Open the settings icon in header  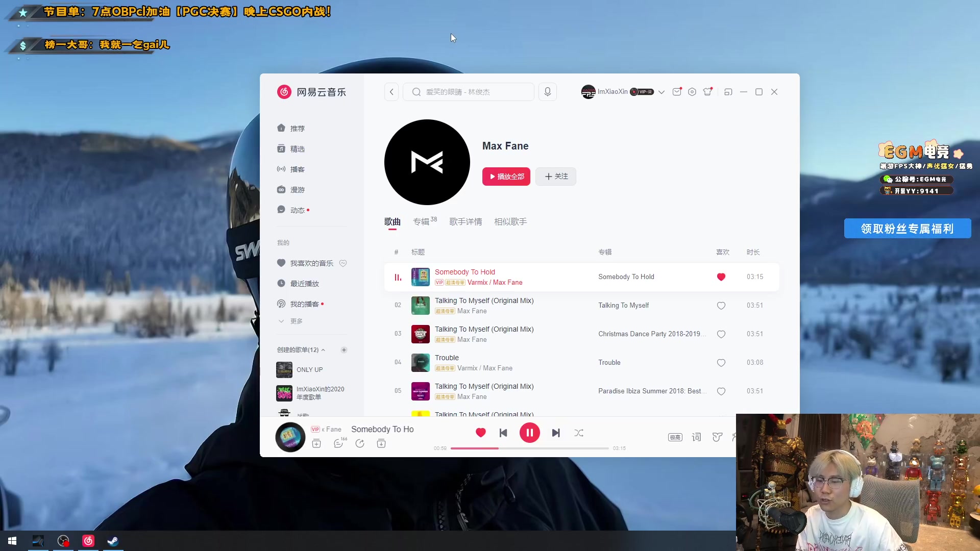(692, 92)
